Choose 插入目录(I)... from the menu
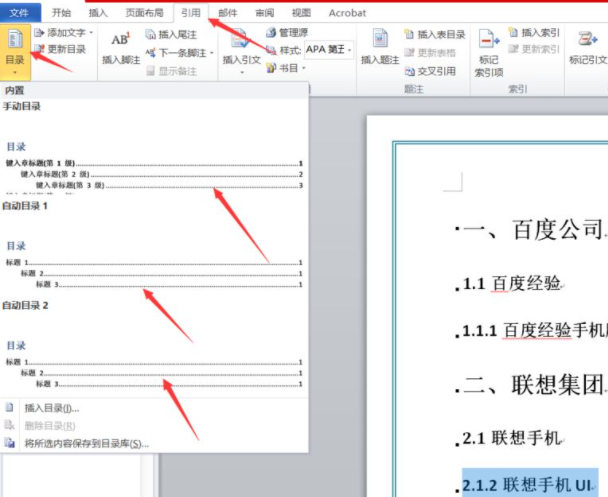This screenshot has width=608, height=497. 52,408
